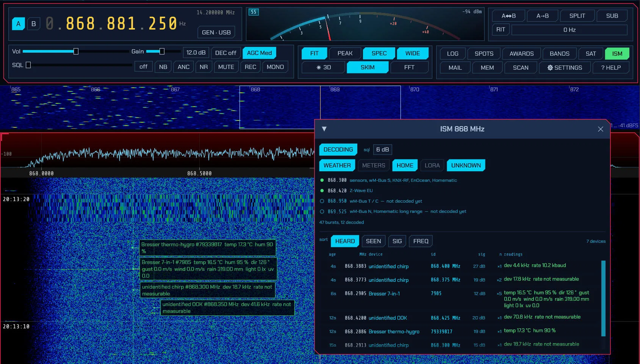Toggle the UNKNOWN decoder filter
The image size is (640, 364).
coord(466,166)
